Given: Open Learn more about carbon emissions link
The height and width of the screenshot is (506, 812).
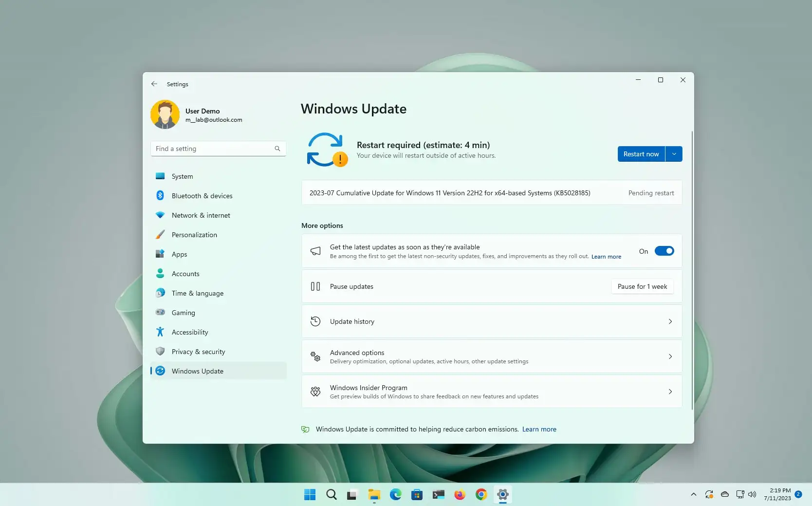Looking at the screenshot, I should click(x=539, y=429).
